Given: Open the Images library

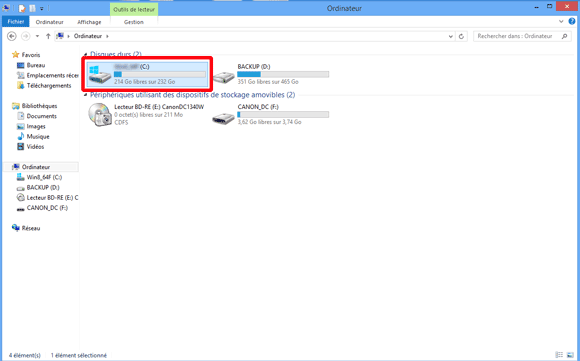Looking at the screenshot, I should (36, 126).
